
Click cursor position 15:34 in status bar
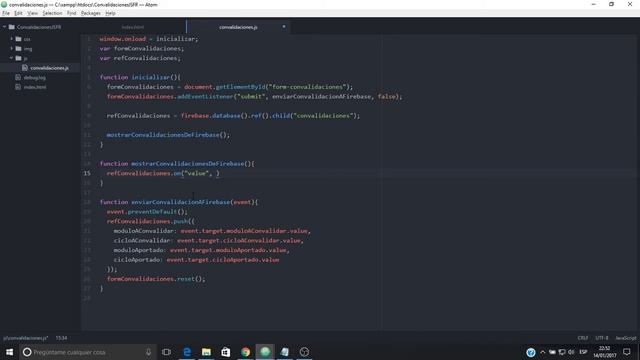[x=61, y=338]
